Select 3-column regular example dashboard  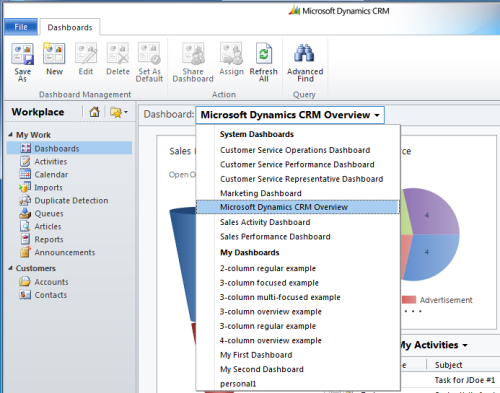(268, 326)
